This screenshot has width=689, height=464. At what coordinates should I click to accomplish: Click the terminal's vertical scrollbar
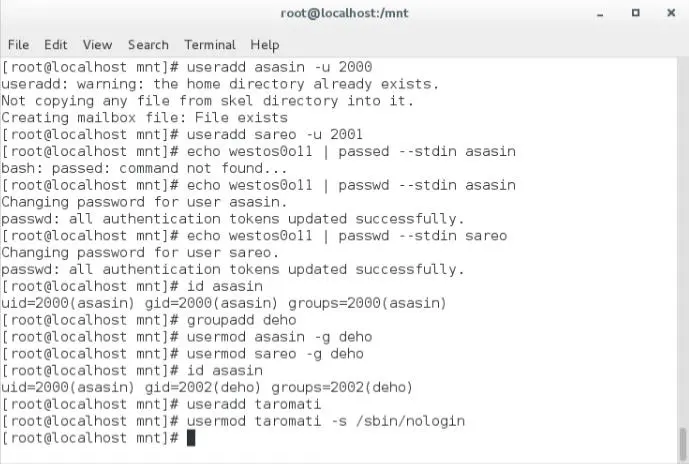(x=684, y=250)
